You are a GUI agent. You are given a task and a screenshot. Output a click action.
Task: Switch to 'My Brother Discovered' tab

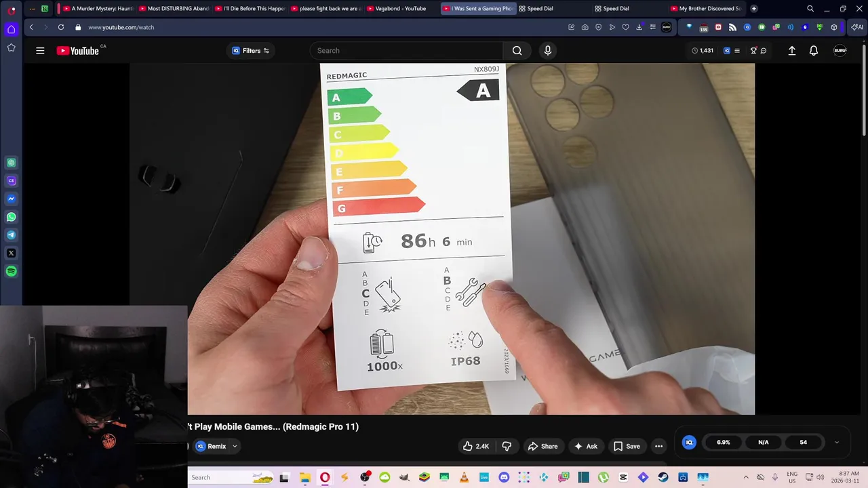[x=705, y=9]
